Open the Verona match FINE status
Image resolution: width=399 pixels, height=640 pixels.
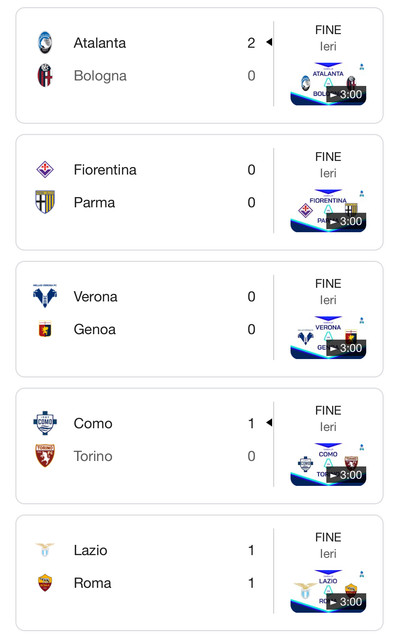[328, 284]
